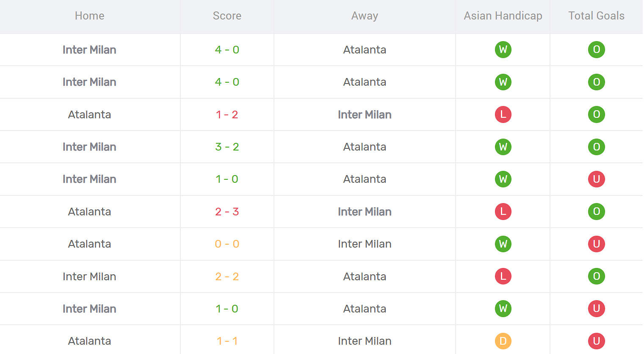Open the 0 - 0 draw score
Viewport: 644px width, 354px height.
[x=227, y=244]
